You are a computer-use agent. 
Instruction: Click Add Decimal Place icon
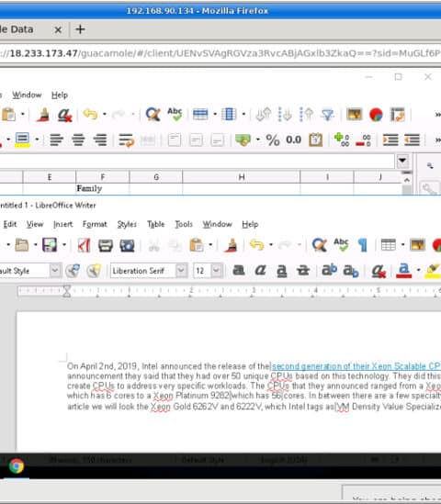[341, 140]
